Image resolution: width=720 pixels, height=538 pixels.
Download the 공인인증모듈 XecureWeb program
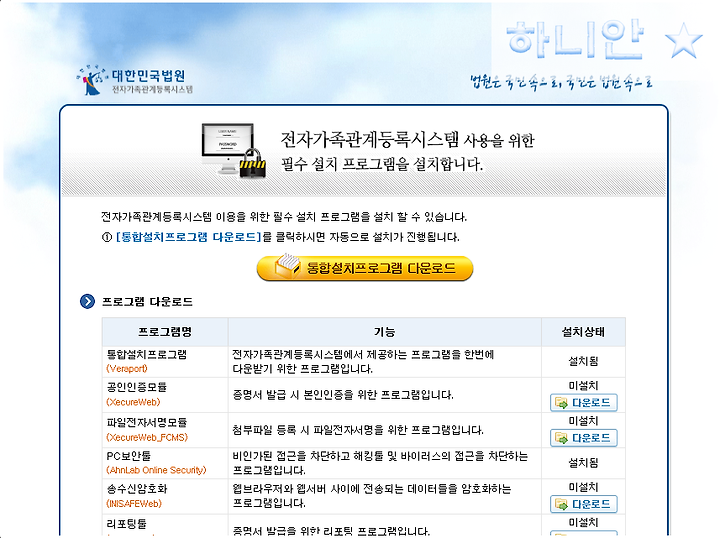pyautogui.click(x=584, y=403)
